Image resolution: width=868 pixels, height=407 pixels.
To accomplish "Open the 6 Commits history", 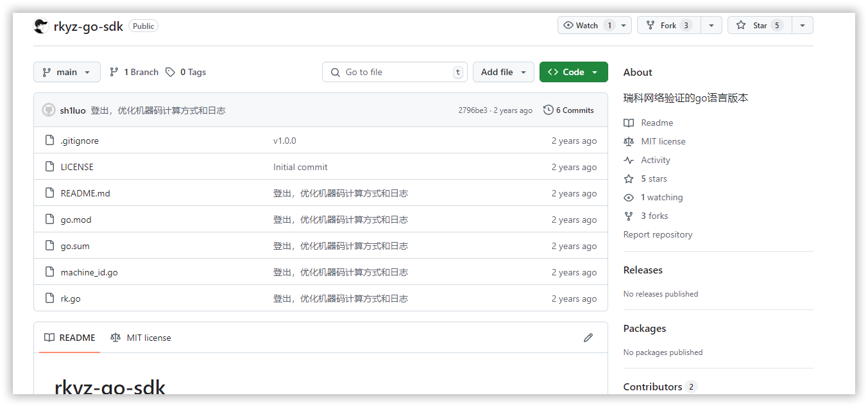I will [x=568, y=110].
